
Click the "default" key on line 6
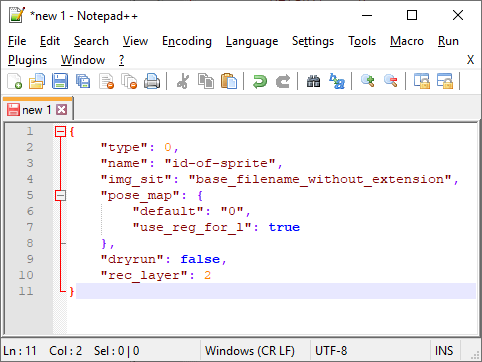[x=168, y=211]
